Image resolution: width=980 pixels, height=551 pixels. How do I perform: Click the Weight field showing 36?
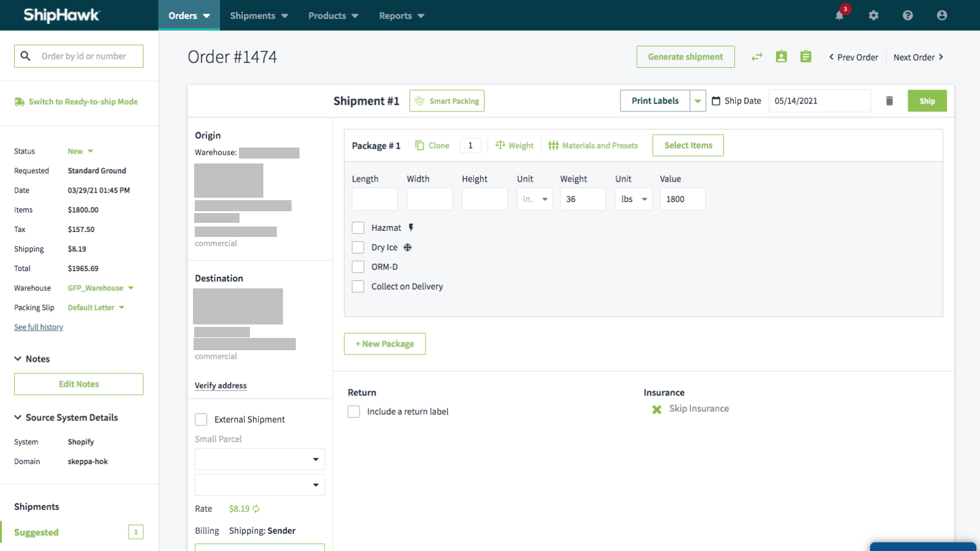click(583, 199)
